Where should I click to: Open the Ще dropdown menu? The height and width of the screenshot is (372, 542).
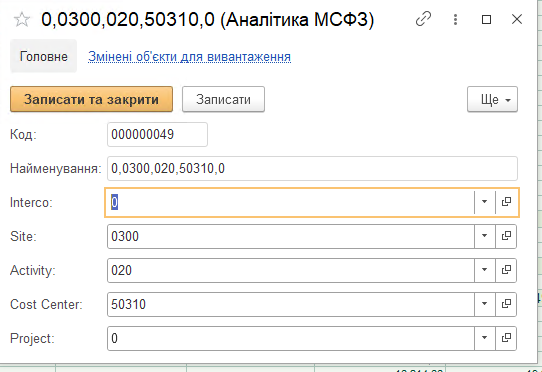492,100
